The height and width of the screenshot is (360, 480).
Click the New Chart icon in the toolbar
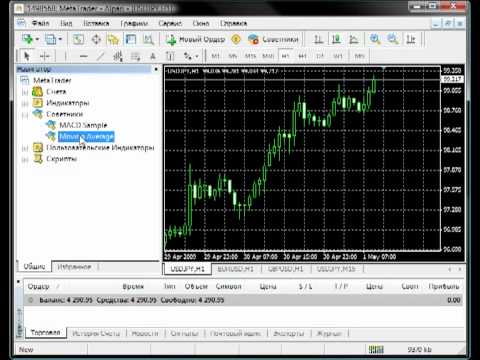(28, 39)
